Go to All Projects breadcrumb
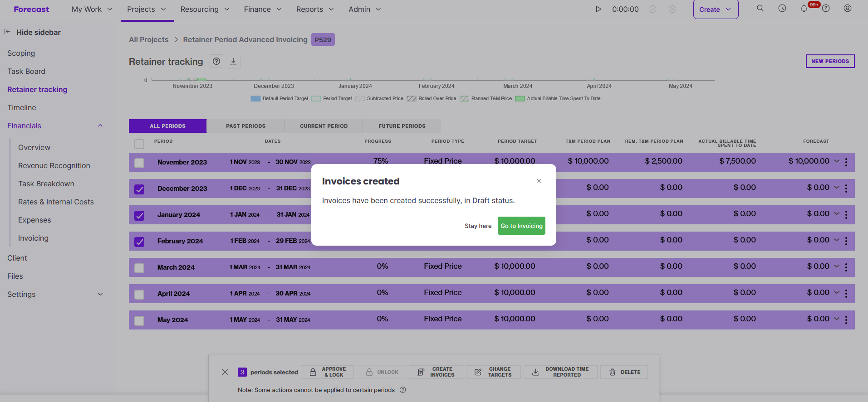The image size is (868, 402). [148, 39]
